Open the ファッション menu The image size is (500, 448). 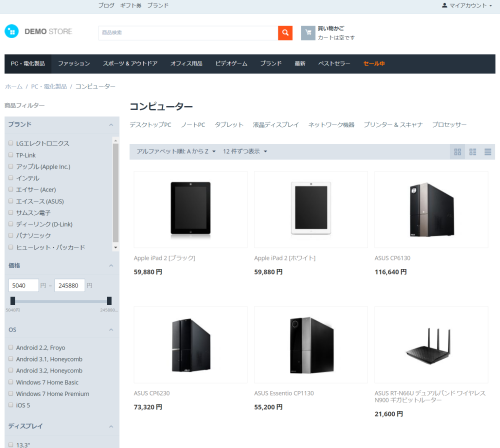[73, 63]
